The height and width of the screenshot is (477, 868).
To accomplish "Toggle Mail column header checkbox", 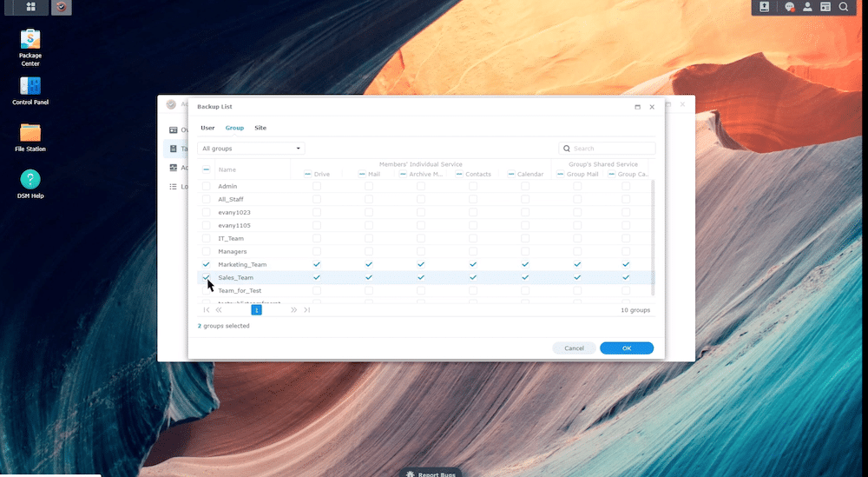I will coord(362,174).
